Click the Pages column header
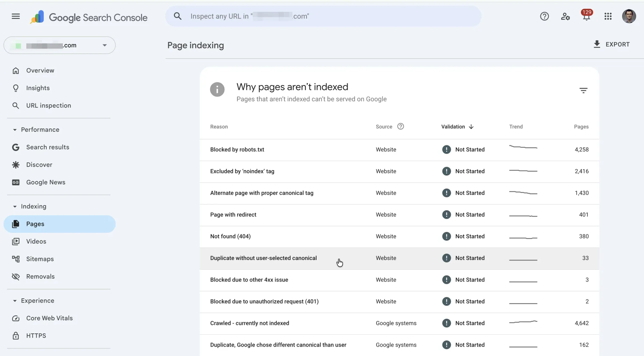Viewport: 644px width, 356px height. (581, 127)
